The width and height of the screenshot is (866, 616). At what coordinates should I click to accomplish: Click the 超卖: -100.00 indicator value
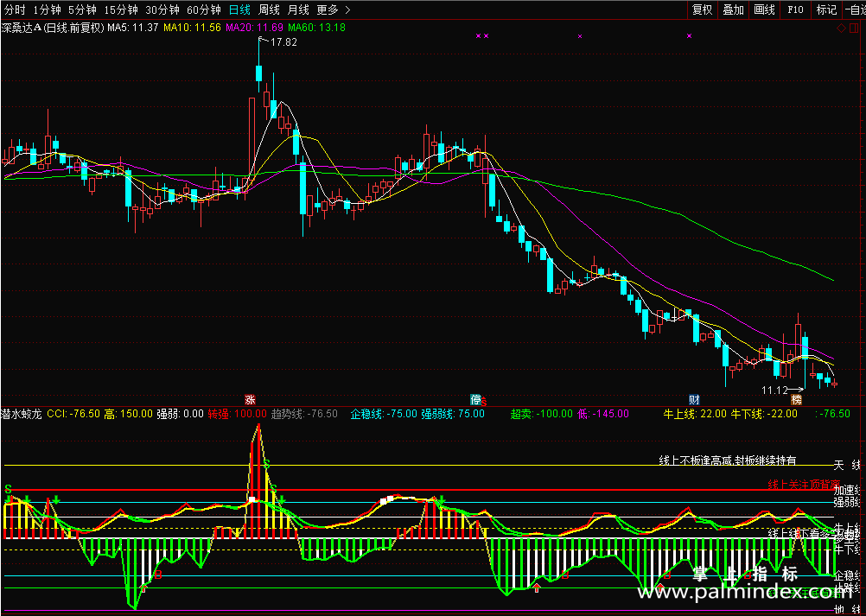(x=543, y=414)
